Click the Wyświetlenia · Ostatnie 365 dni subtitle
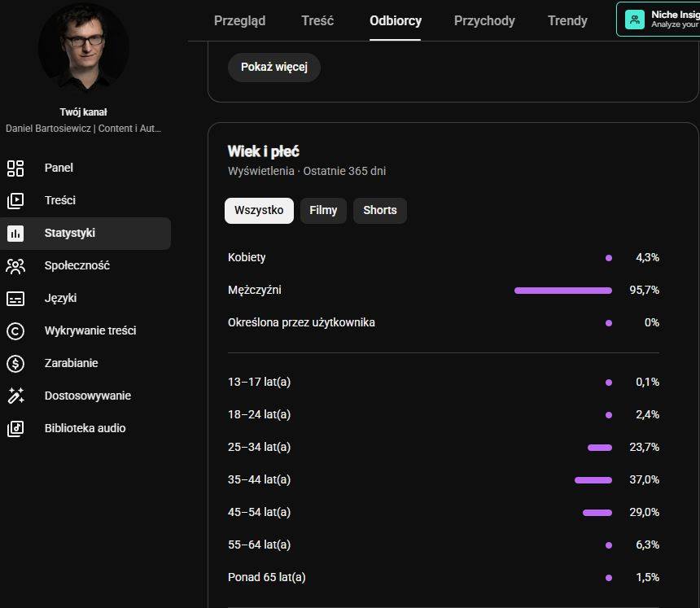 click(307, 172)
